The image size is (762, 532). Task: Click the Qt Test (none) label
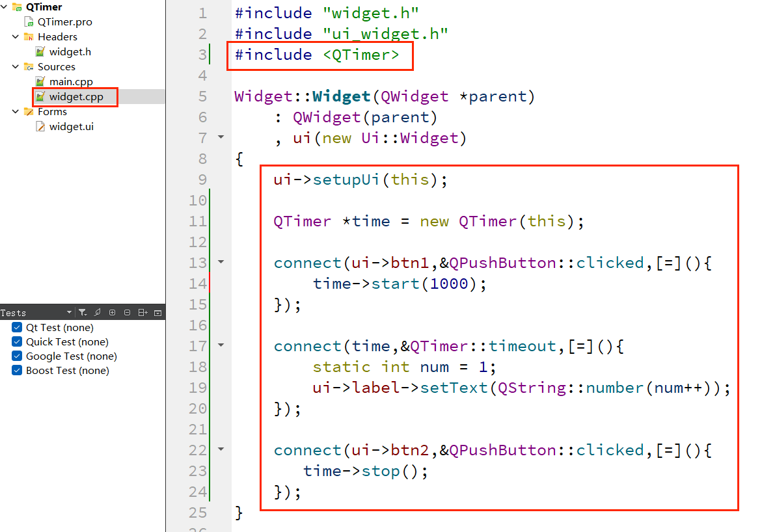[x=60, y=327]
